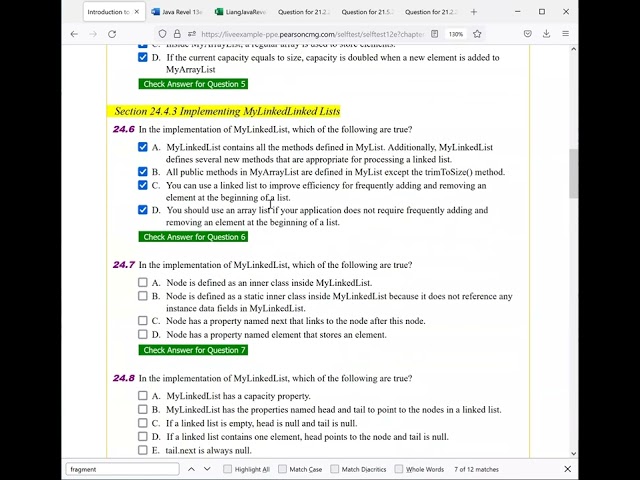Open Save to Pocket icon
Viewport: 640px width, 480px height.
coord(527,34)
